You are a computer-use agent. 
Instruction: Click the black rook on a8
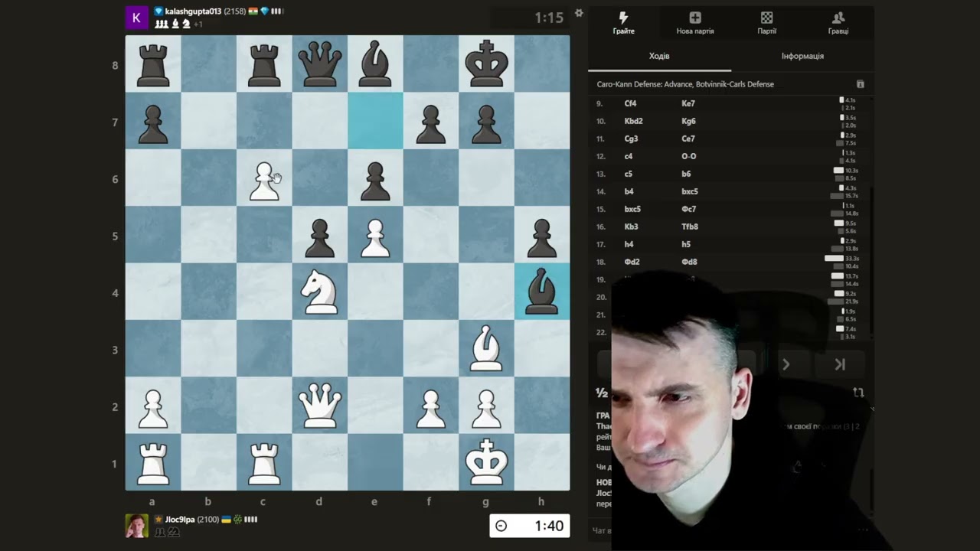click(153, 65)
